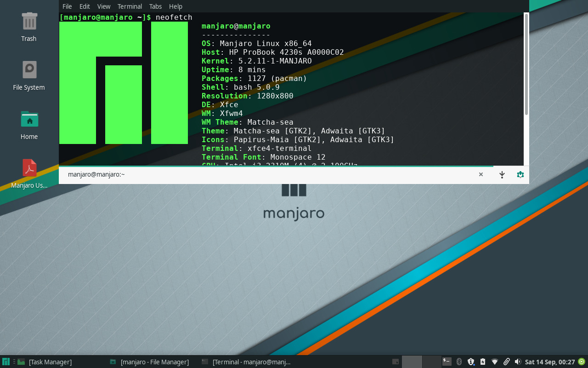Screen dimensions: 588x368
Task: Click the green progress bar above the notification
Action: [x=276, y=166]
